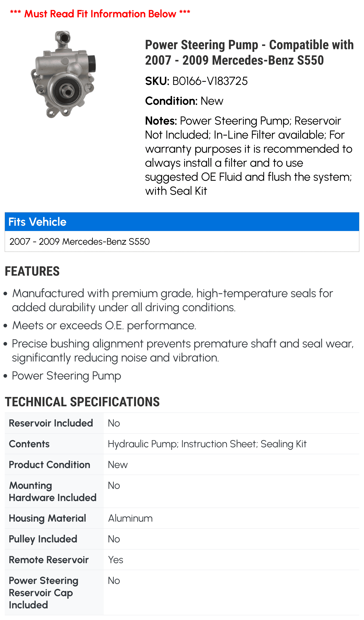The height and width of the screenshot is (620, 364).
Task: Click the Aluminum housing material value
Action: coord(130,518)
